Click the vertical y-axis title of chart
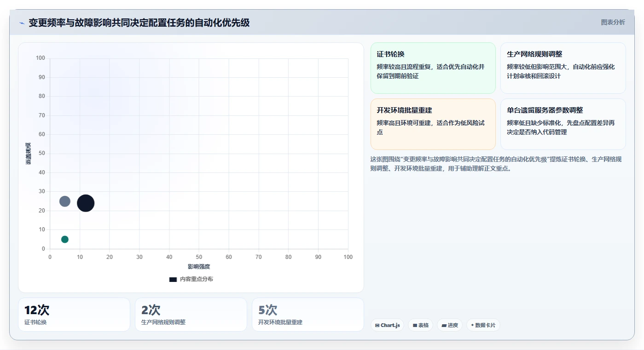This screenshot has width=644, height=350. [x=29, y=154]
